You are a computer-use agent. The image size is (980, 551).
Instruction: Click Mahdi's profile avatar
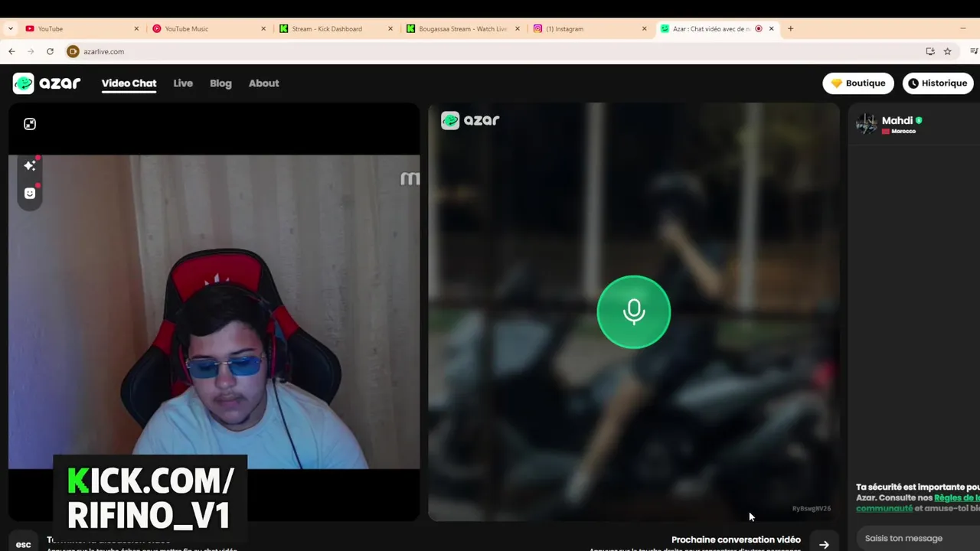click(867, 124)
